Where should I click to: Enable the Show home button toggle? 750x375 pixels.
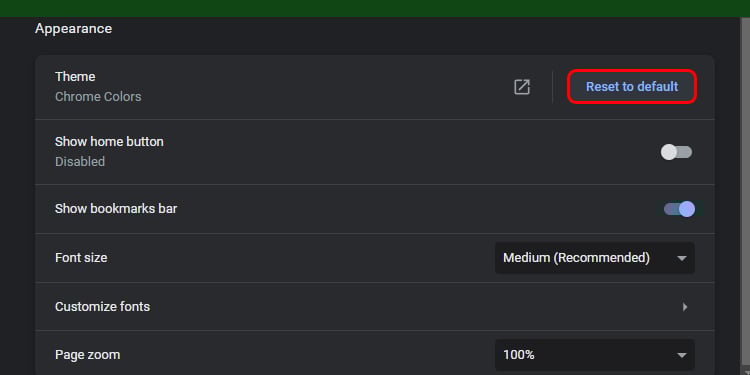676,153
